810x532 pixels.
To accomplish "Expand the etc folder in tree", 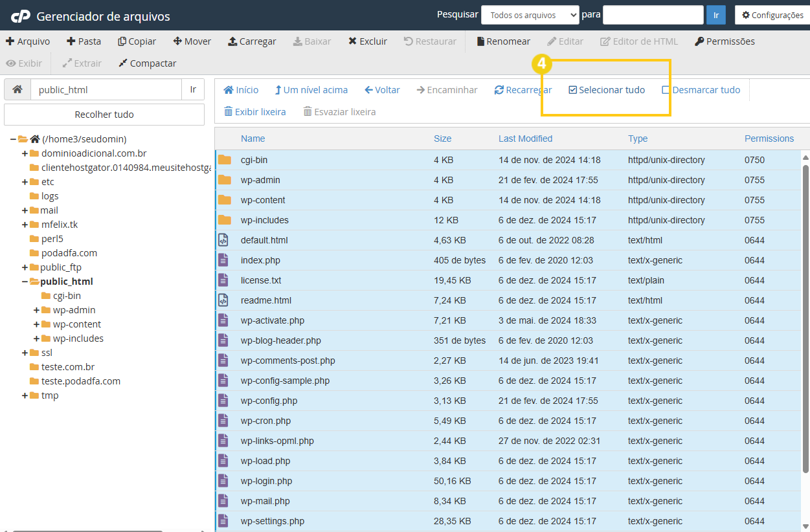I will point(25,182).
